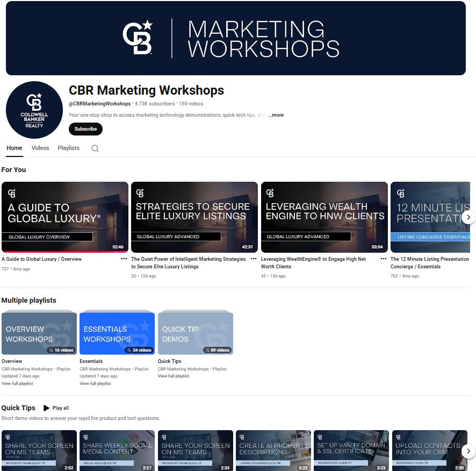Screen dimensions: 476x471
Task: Click CBR Marketing Workshops under Essentials playlist
Action: click(x=105, y=369)
